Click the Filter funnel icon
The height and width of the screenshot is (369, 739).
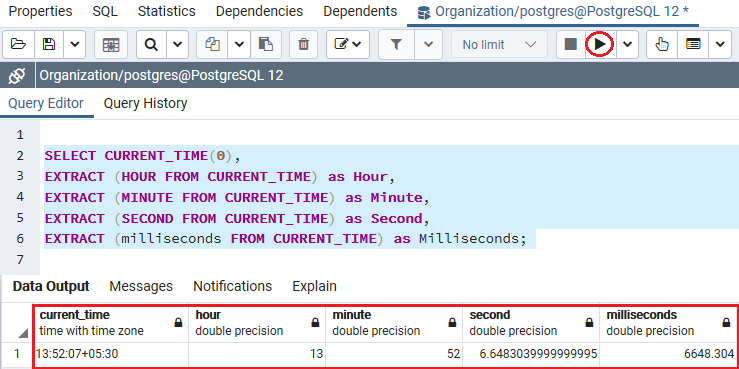click(x=396, y=45)
